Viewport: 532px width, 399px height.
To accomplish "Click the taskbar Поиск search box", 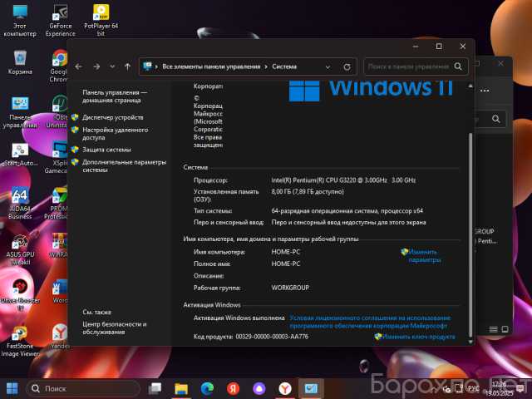I will 83,388.
